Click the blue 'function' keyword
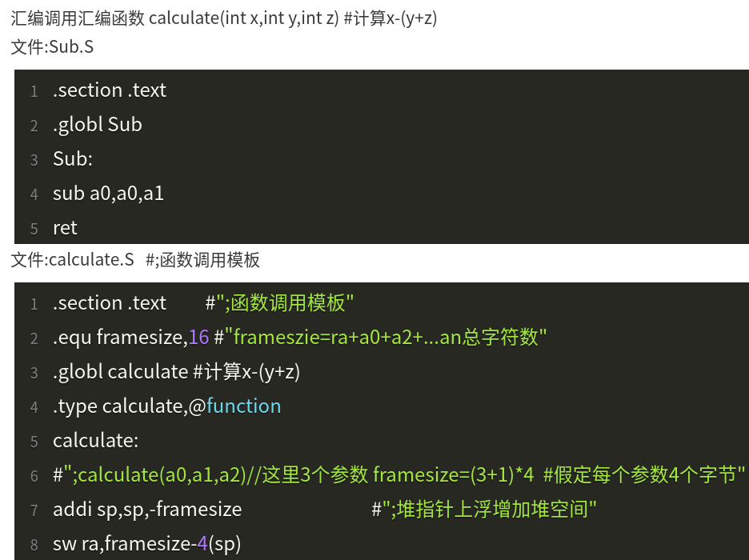Viewport: 749px width, 560px height. 243,406
